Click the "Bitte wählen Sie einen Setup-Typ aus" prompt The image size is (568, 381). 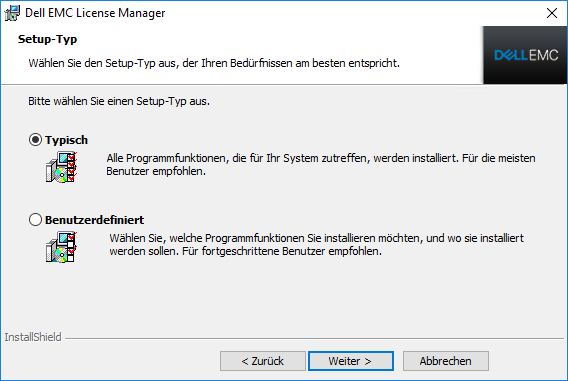119,101
